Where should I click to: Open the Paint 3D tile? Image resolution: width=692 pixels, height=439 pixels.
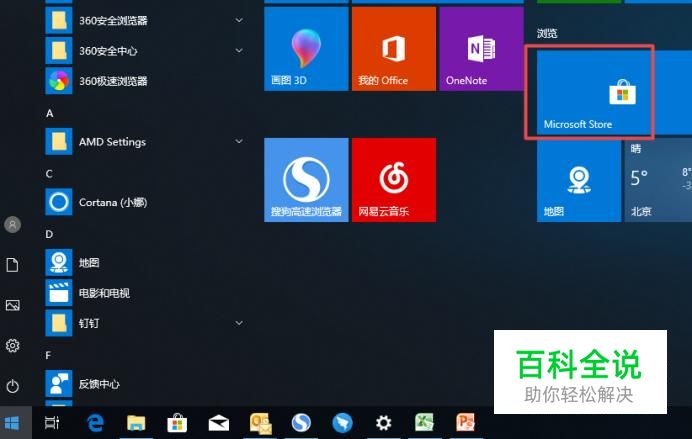(x=306, y=49)
